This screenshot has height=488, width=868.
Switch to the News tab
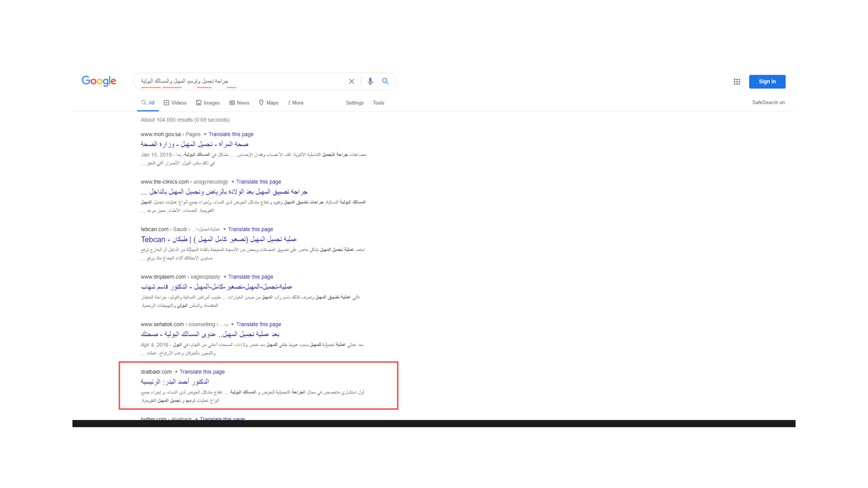[x=239, y=103]
